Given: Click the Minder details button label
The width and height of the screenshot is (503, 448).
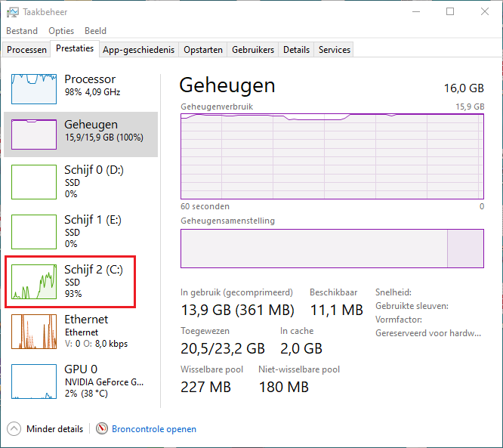Looking at the screenshot, I should 54,429.
